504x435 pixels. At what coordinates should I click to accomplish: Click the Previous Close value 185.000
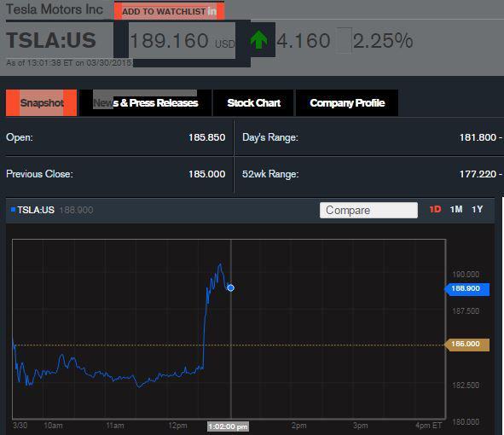pyautogui.click(x=206, y=174)
